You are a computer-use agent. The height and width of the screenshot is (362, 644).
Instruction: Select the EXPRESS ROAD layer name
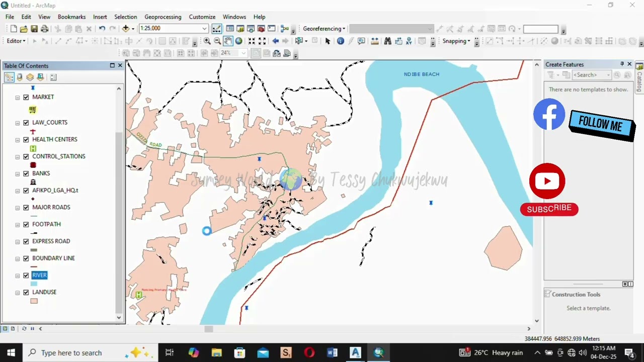tap(51, 241)
